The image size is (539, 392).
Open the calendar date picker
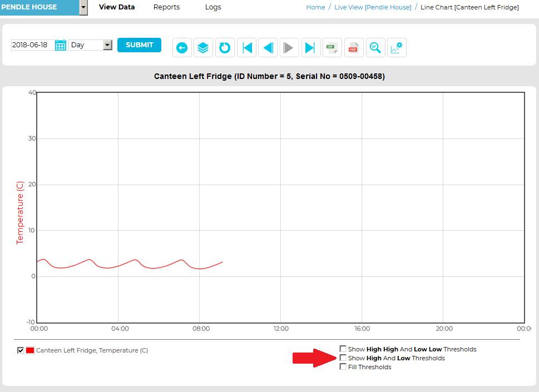pos(61,45)
